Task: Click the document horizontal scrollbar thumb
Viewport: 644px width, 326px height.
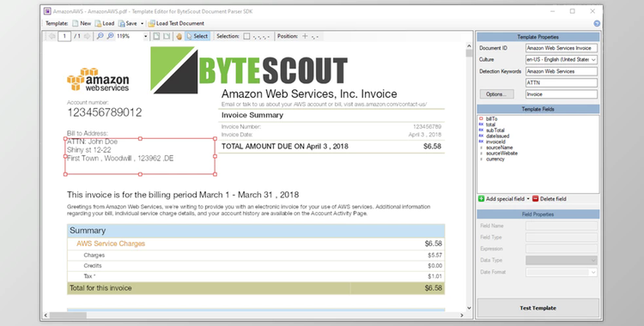Action: (68, 316)
